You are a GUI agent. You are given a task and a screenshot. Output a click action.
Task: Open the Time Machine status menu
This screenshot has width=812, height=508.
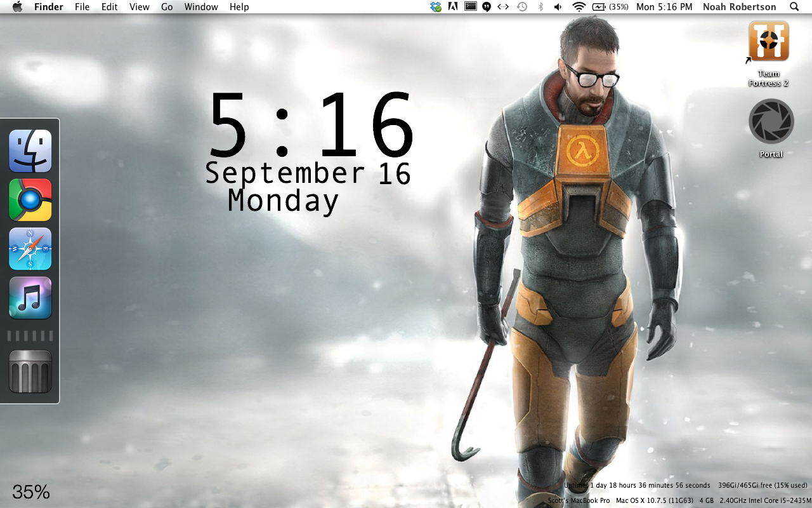(521, 7)
